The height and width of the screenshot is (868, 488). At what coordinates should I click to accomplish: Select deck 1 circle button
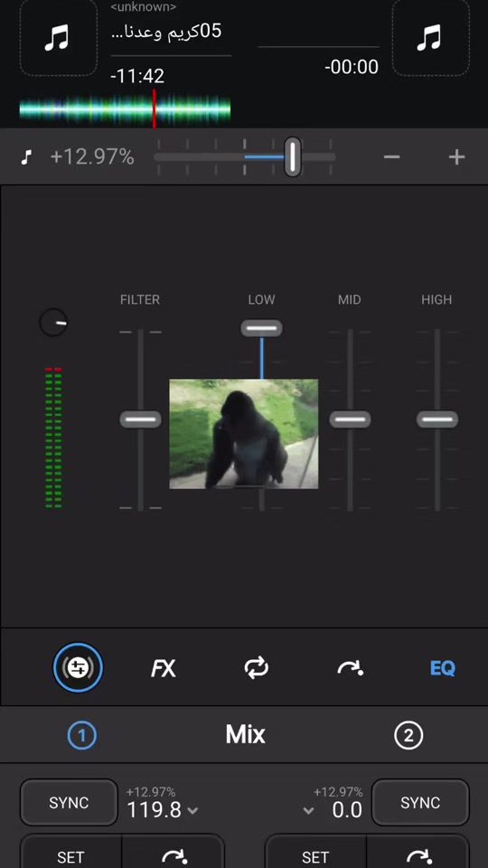tap(82, 736)
